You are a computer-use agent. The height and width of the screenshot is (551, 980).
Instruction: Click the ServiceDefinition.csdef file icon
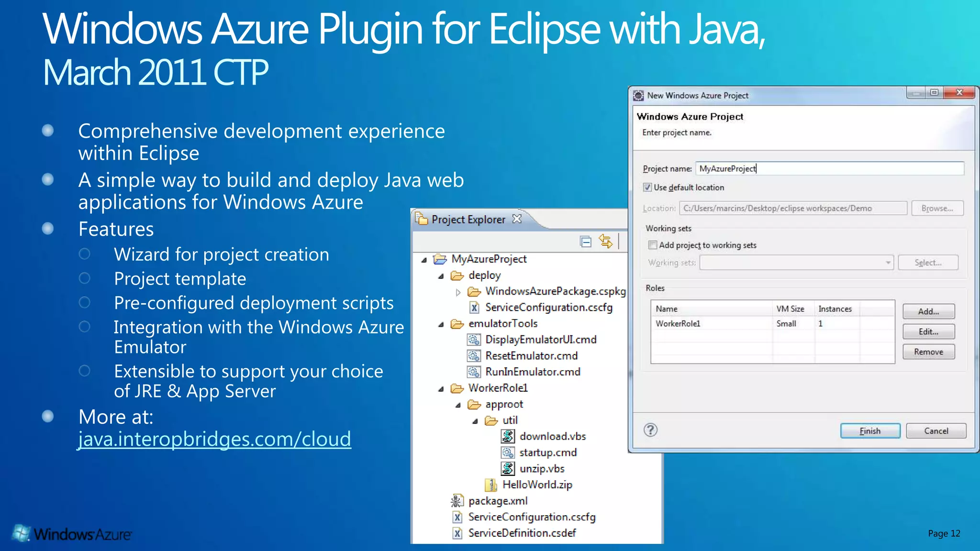(x=457, y=533)
